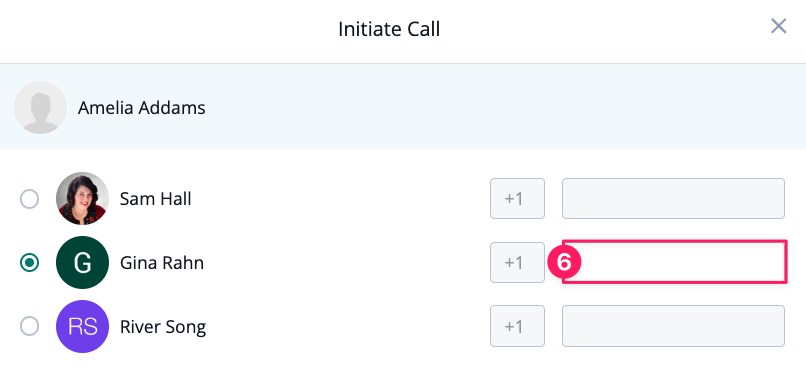Click Amelia Addams' placeholder avatar
The height and width of the screenshot is (370, 806).
tap(40, 107)
